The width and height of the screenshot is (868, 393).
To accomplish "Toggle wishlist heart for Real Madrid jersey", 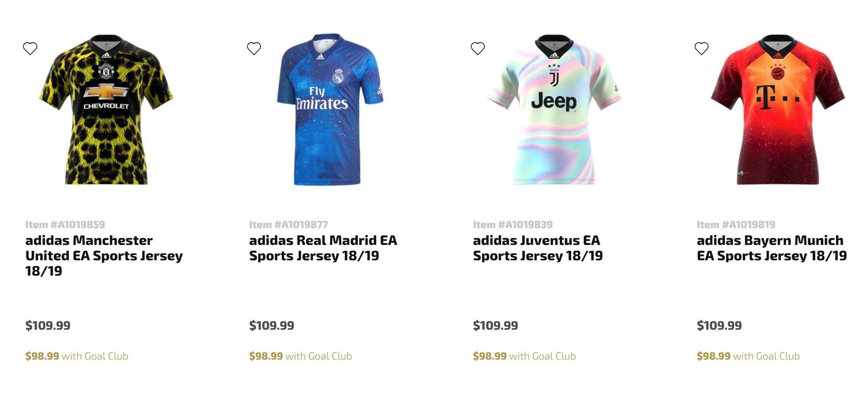I will click(254, 48).
